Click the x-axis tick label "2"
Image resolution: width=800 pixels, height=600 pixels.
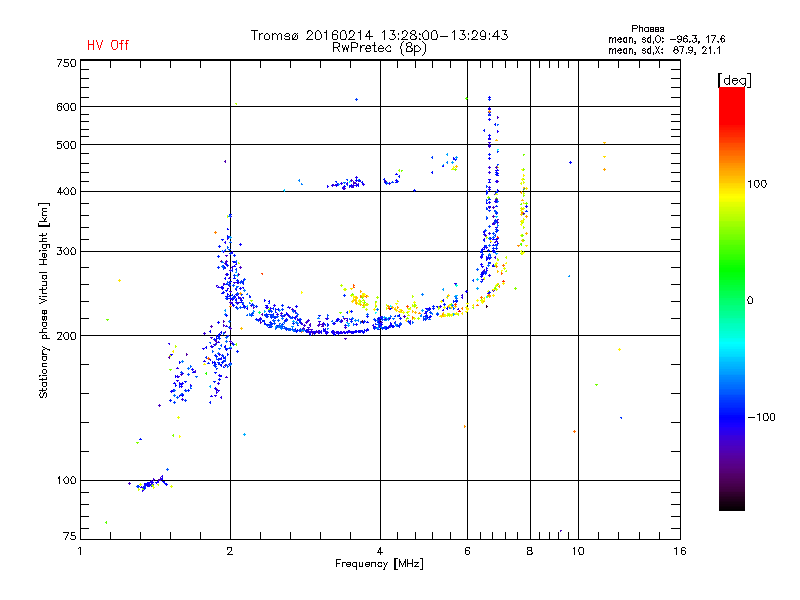(230, 551)
